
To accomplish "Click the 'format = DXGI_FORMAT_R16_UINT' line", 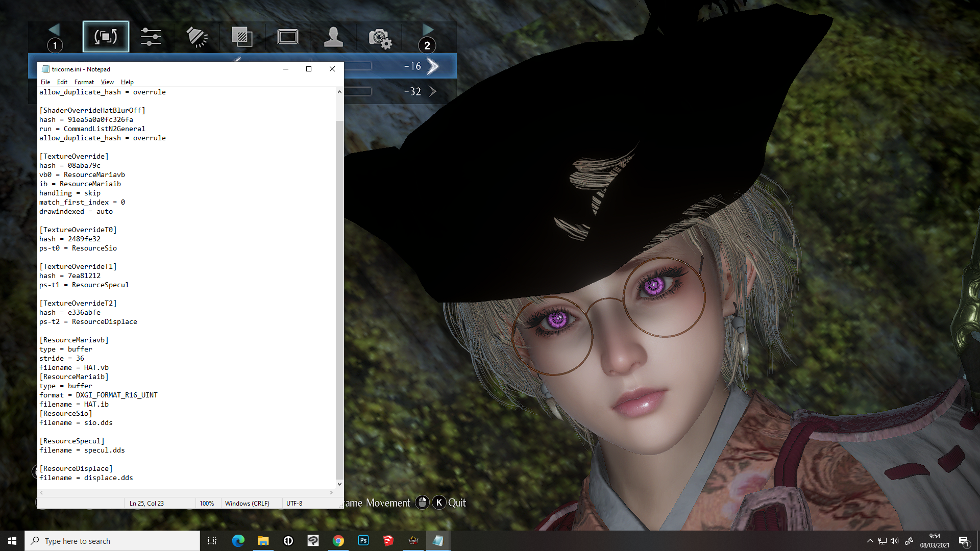I will tap(99, 395).
